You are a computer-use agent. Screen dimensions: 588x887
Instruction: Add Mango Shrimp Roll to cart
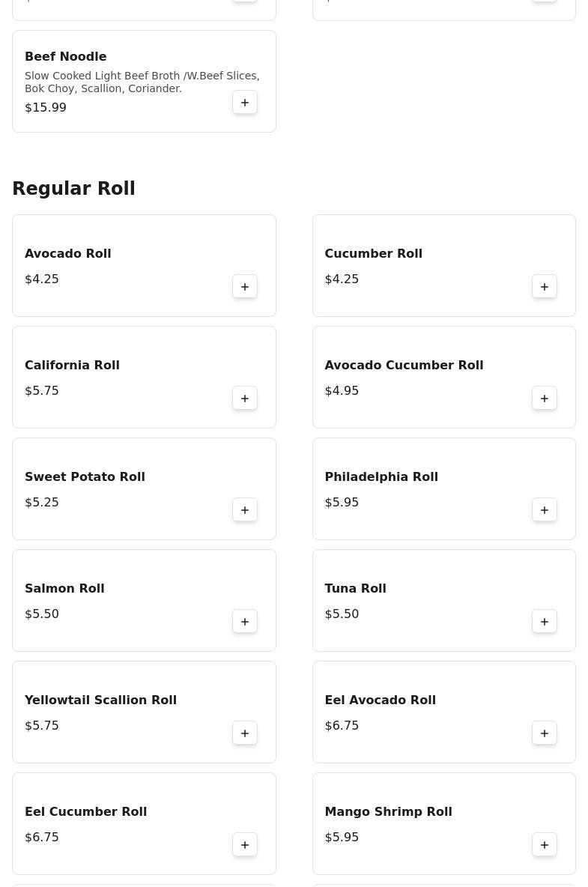pos(545,845)
